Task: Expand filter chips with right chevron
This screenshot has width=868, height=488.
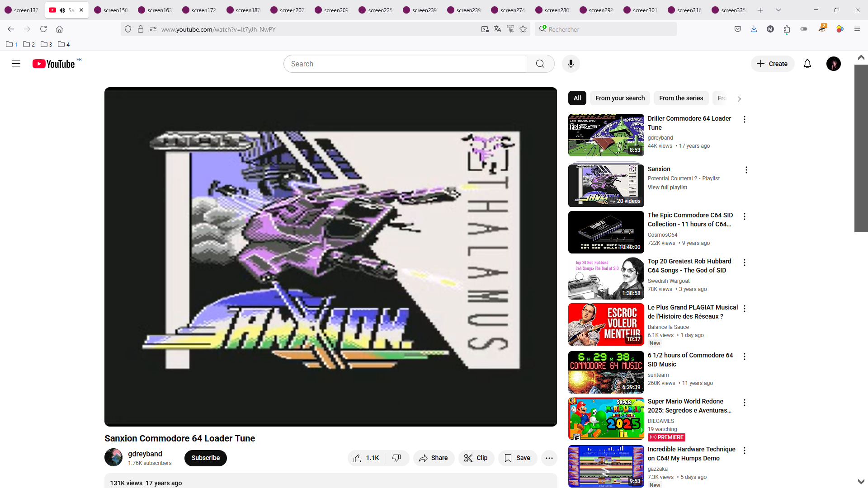Action: pyautogui.click(x=739, y=99)
